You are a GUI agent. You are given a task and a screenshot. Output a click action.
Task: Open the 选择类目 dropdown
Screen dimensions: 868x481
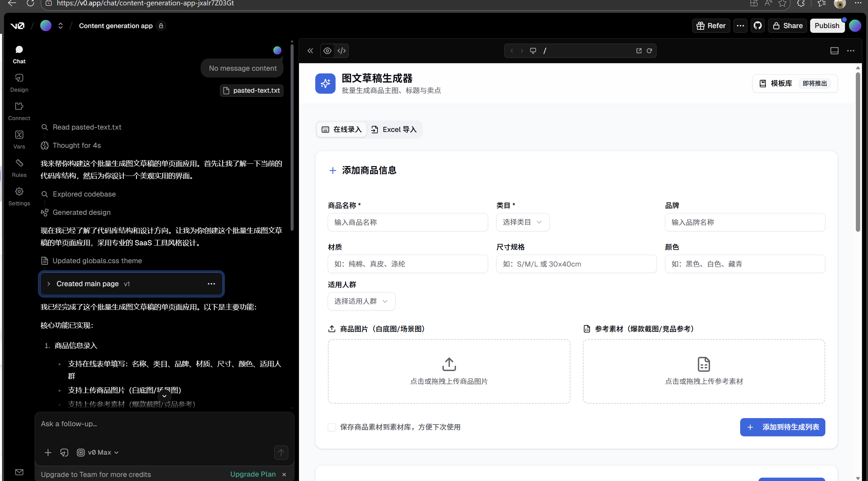pyautogui.click(x=522, y=222)
